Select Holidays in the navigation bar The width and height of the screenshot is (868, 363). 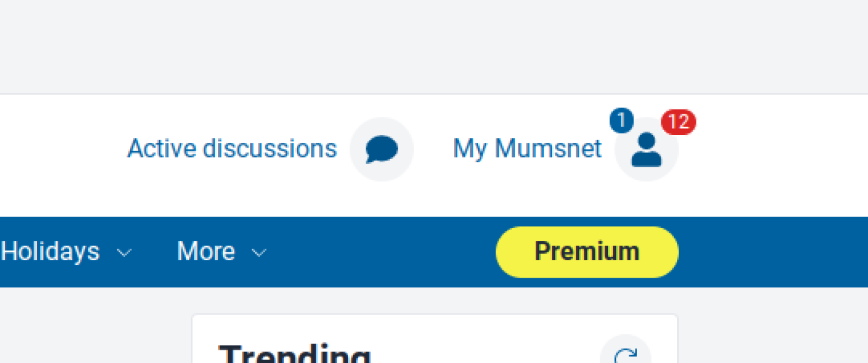tap(50, 252)
